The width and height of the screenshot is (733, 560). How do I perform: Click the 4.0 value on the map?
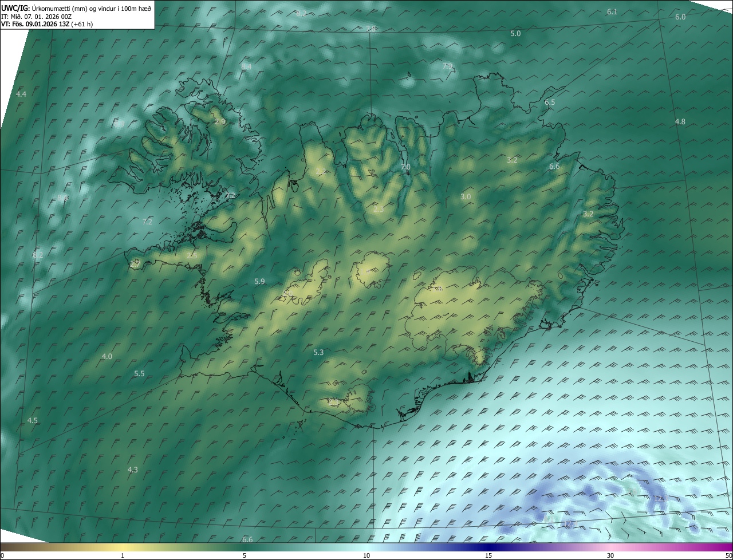coord(107,357)
